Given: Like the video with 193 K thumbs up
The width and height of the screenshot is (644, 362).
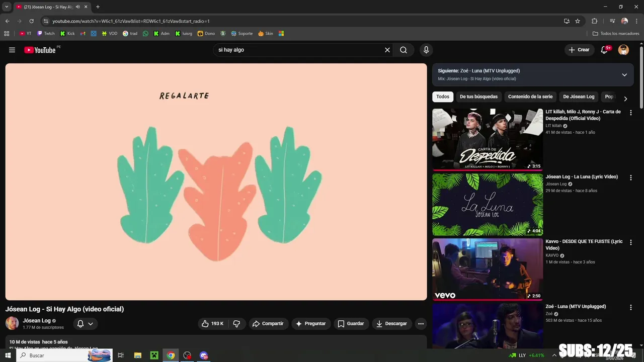Looking at the screenshot, I should [212, 324].
